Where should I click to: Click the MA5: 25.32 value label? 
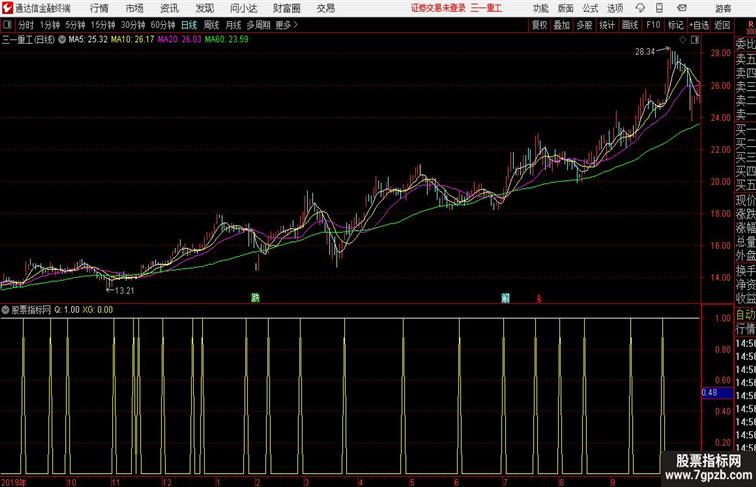(x=88, y=40)
